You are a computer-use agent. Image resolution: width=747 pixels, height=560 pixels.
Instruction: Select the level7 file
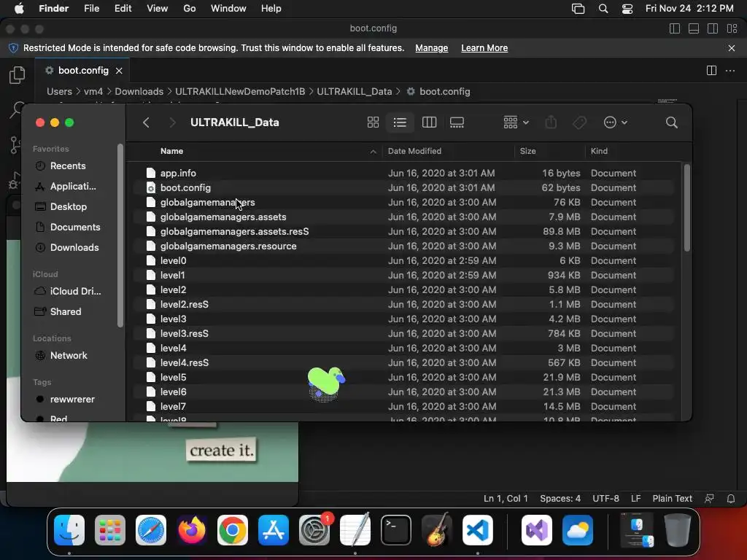403,406
